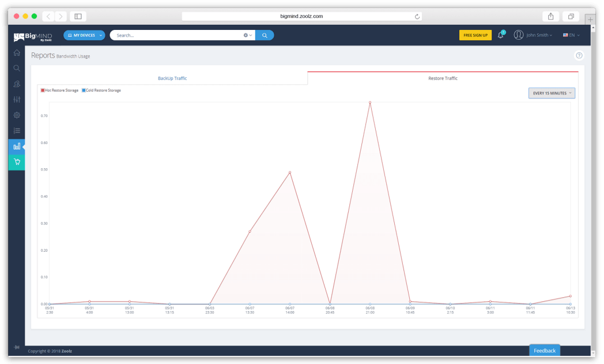This screenshot has height=364, width=604.
Task: Open the shopping cart icon in sidebar
Action: point(17,162)
